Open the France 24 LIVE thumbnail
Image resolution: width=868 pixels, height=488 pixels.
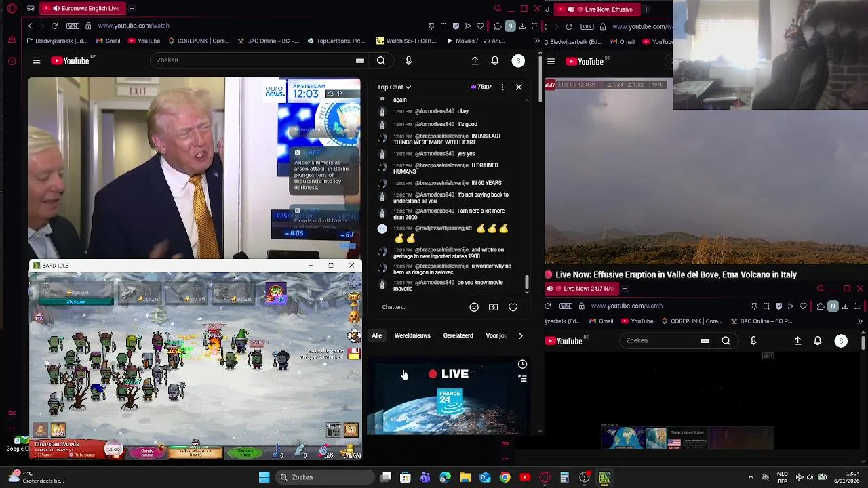[x=448, y=396]
